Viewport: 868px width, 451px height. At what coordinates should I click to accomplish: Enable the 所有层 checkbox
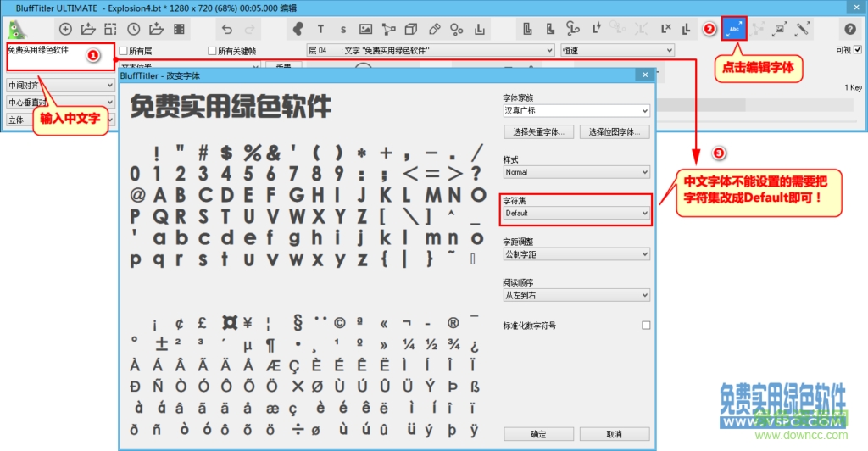tap(124, 51)
